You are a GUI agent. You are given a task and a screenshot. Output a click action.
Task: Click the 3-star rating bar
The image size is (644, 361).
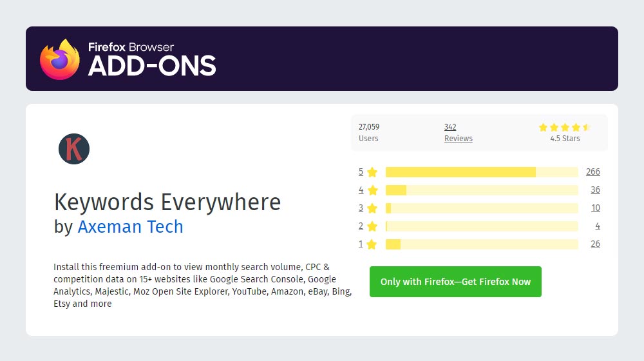coord(482,208)
